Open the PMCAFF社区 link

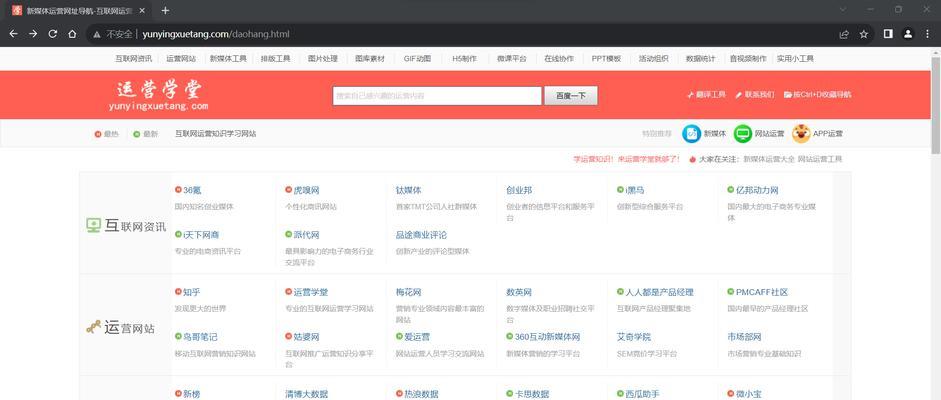pyautogui.click(x=762, y=292)
